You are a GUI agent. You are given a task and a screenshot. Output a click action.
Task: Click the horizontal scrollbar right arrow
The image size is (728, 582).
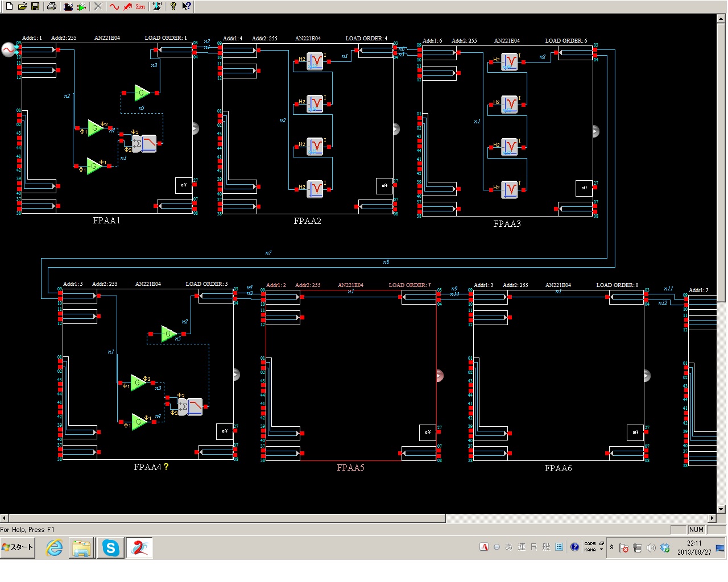[712, 518]
